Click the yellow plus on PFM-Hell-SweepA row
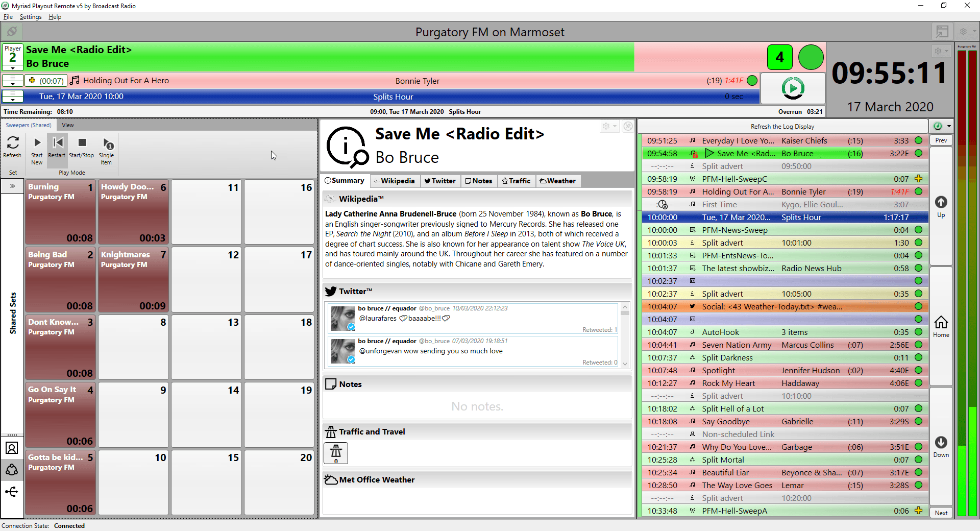Screen dimensions: 980x531 click(919, 511)
